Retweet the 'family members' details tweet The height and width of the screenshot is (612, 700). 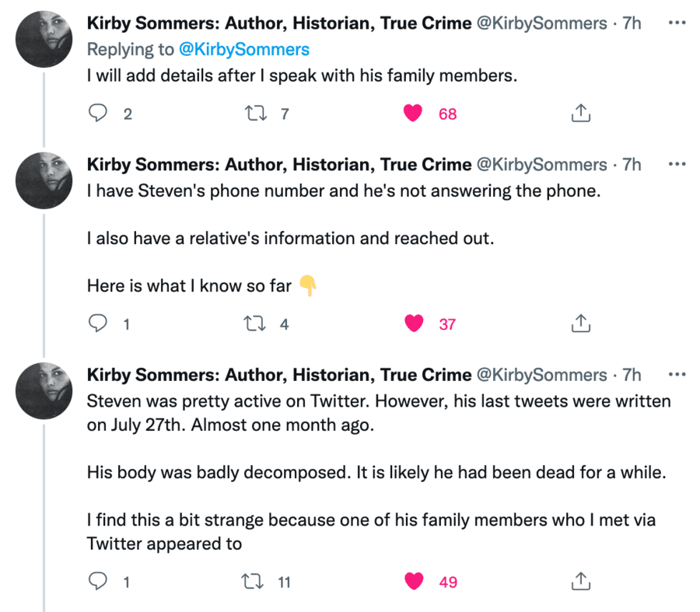coord(253,114)
